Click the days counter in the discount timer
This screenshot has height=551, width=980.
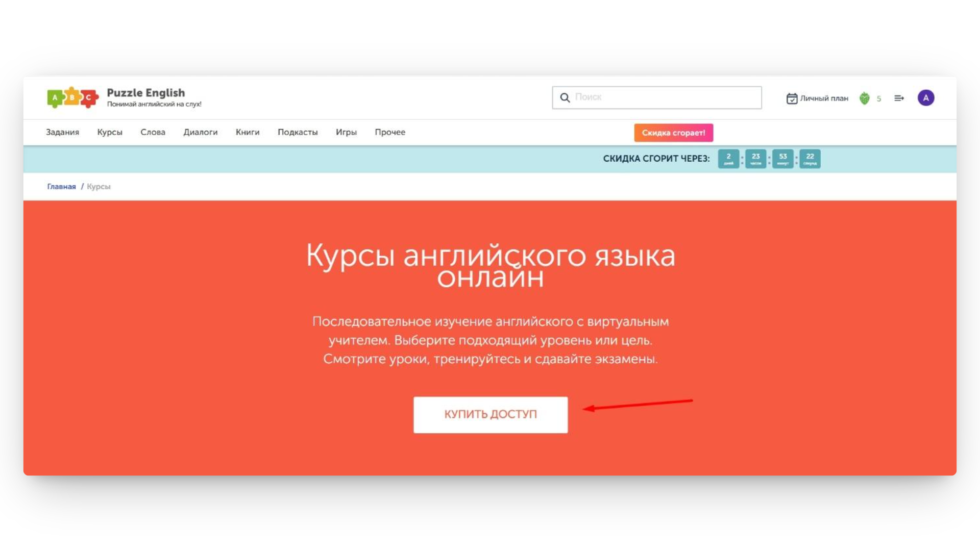click(728, 159)
